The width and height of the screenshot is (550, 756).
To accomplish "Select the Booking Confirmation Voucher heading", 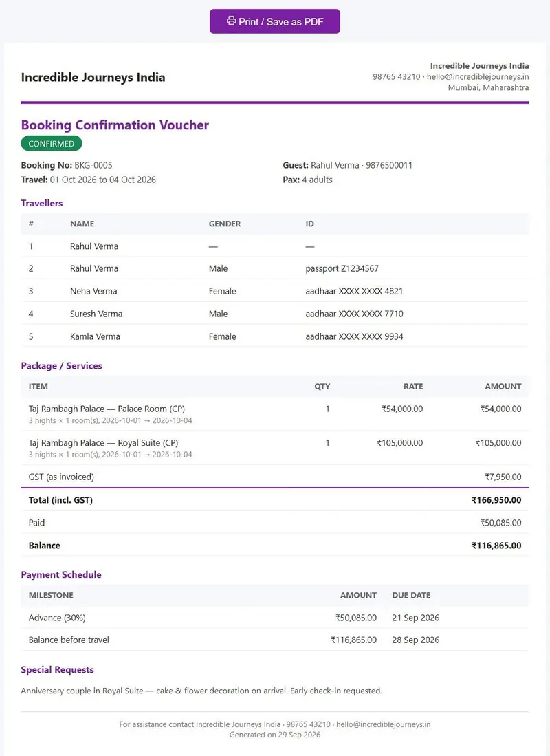I will [x=115, y=125].
